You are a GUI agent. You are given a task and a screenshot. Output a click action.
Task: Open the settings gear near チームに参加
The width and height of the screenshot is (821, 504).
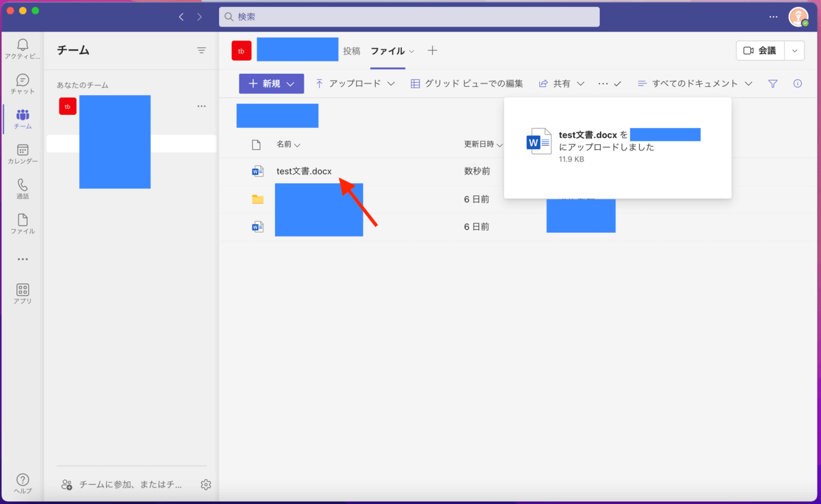(x=205, y=484)
